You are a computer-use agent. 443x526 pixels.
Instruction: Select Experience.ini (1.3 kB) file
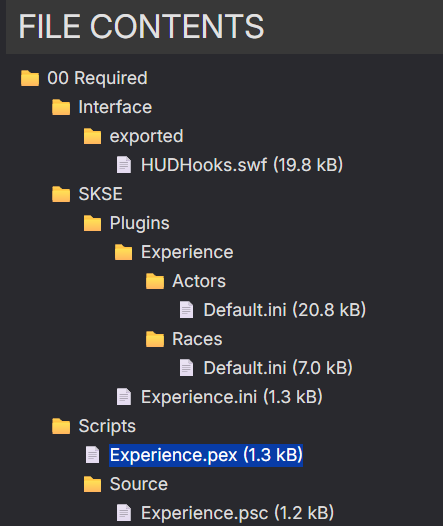232,397
